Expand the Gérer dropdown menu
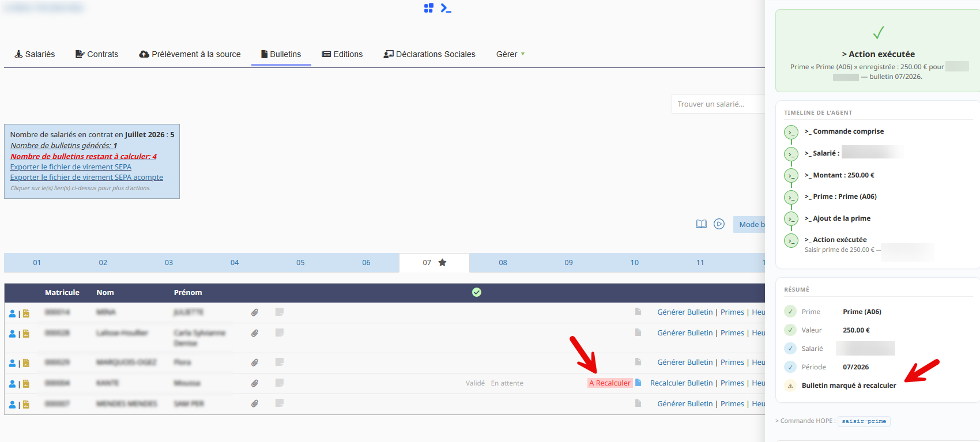This screenshot has height=442, width=980. pos(510,54)
